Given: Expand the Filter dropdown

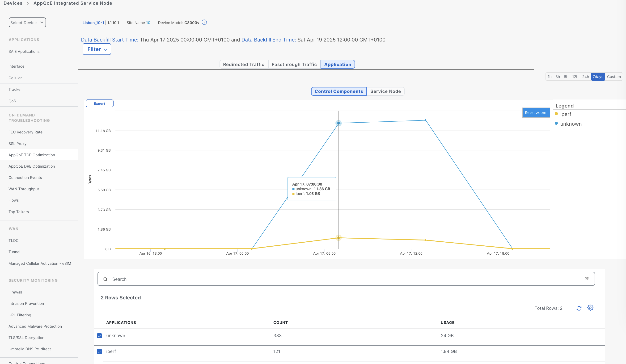Looking at the screenshot, I should [x=97, y=49].
